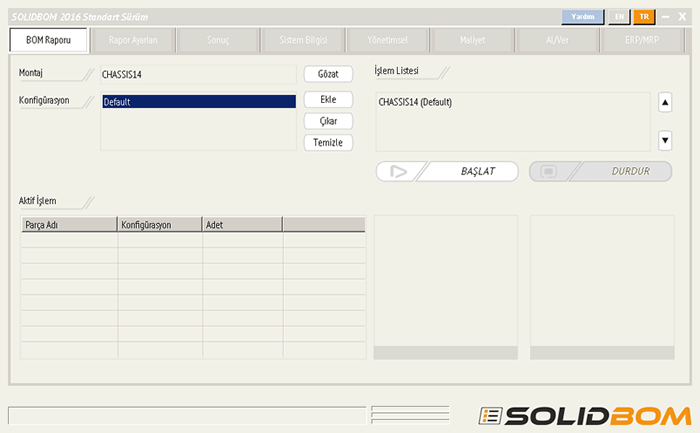Go to the Sistem Bilgisi tab
This screenshot has width=700, height=433.
click(x=303, y=40)
